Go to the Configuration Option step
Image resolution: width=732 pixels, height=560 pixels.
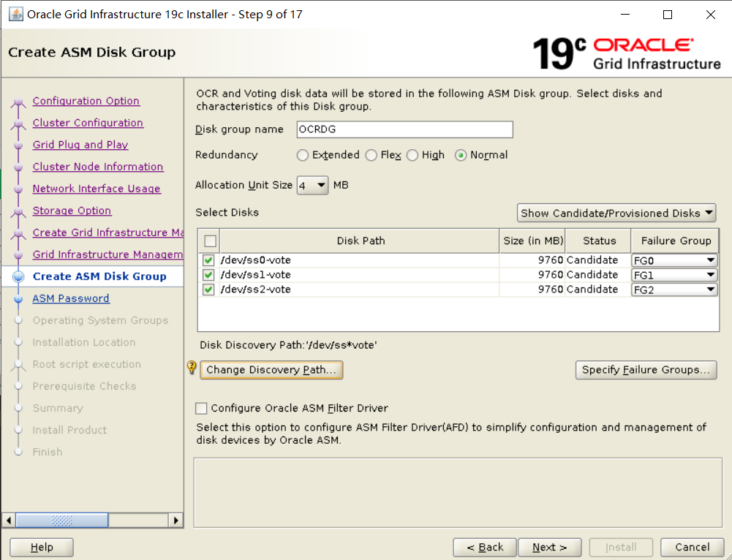[86, 101]
